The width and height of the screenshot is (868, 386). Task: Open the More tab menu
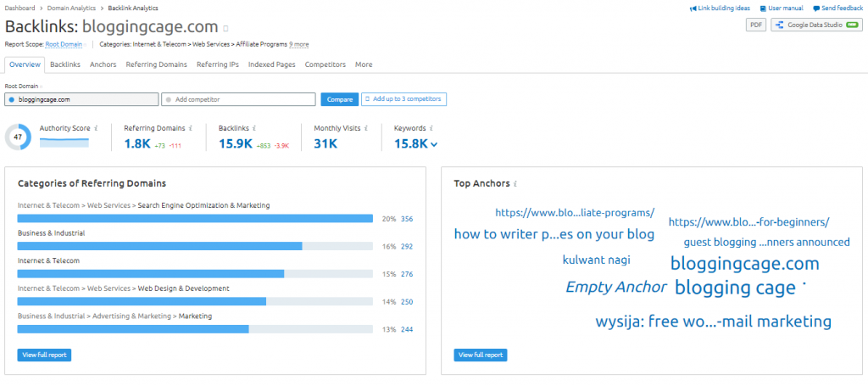point(364,64)
